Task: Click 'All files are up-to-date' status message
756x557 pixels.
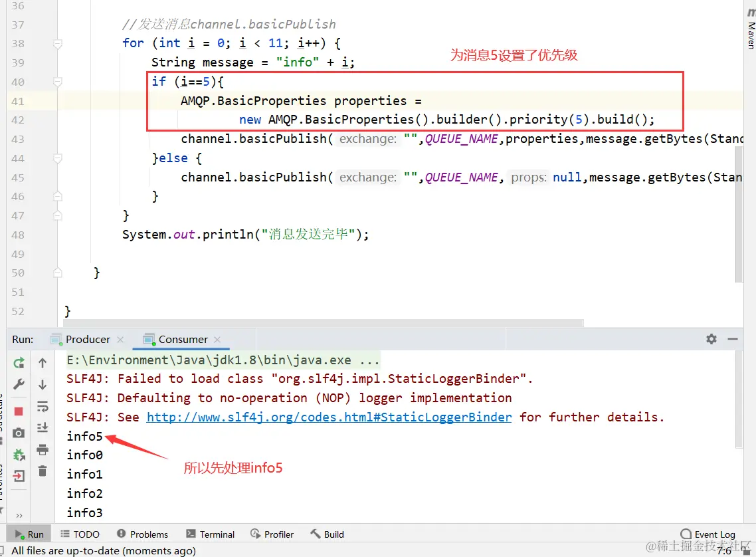Action: pyautogui.click(x=104, y=550)
